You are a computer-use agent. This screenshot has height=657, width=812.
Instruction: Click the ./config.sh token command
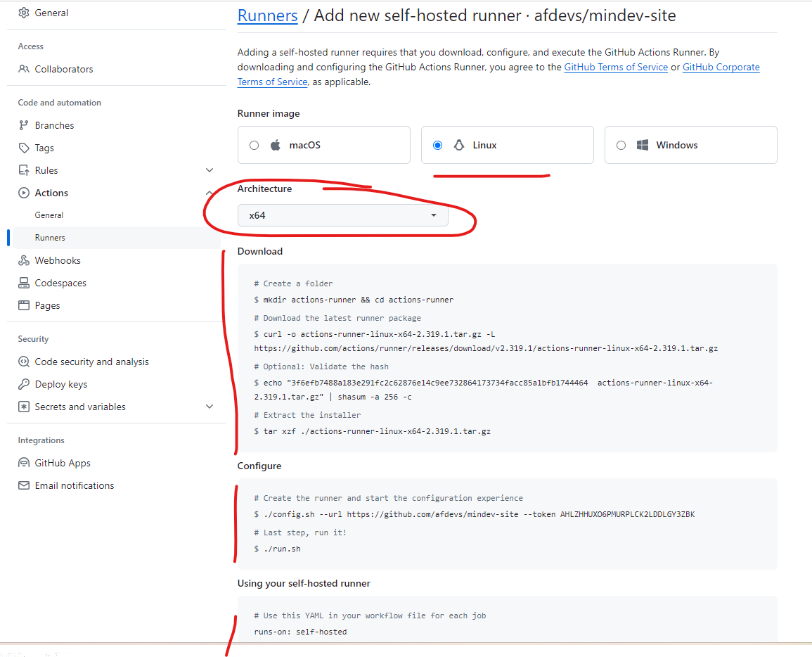475,514
